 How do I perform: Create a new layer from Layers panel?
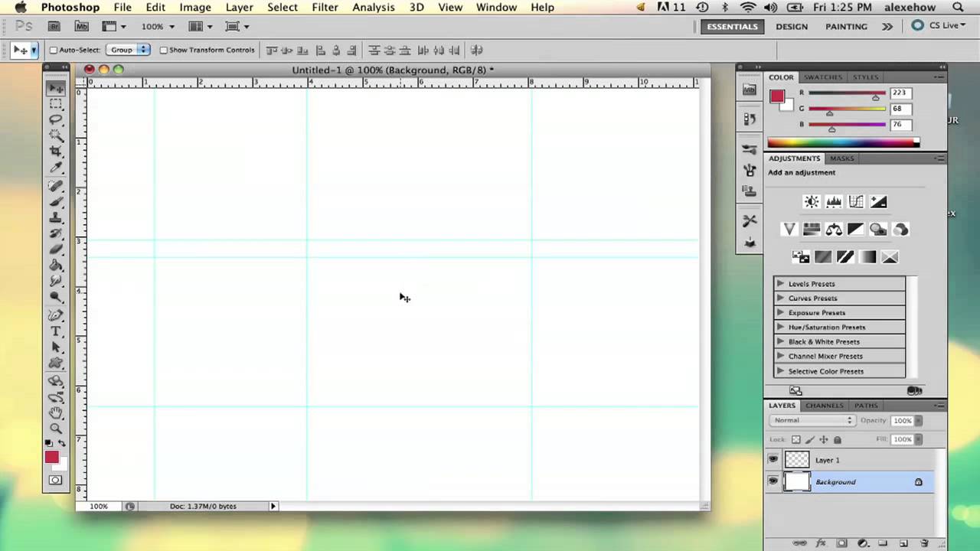903,543
